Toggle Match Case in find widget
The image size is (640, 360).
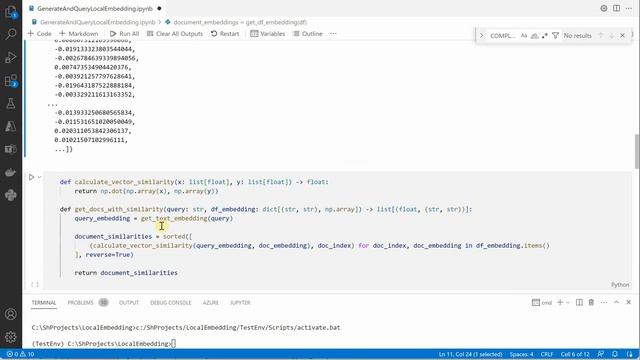click(524, 36)
